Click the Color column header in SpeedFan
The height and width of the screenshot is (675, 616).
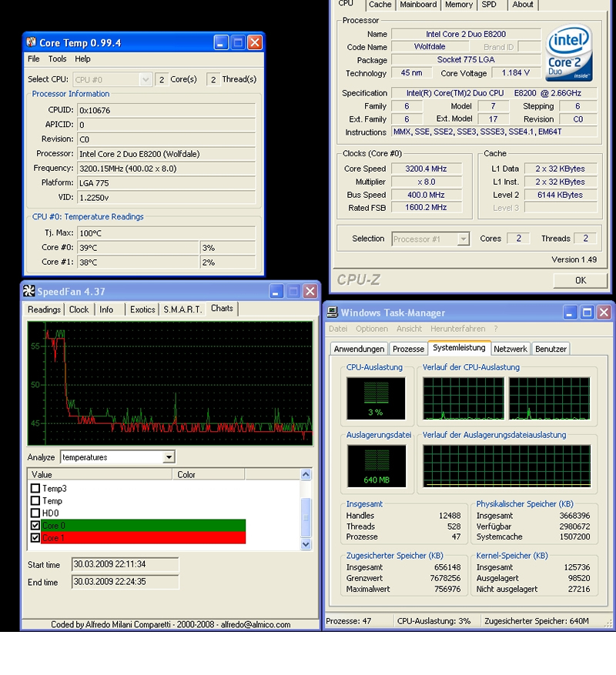click(x=209, y=474)
